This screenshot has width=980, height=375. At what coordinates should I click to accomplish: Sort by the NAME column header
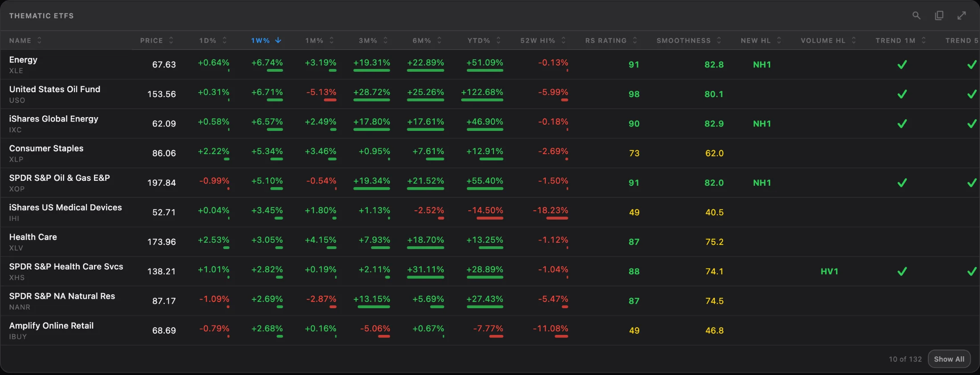click(20, 41)
